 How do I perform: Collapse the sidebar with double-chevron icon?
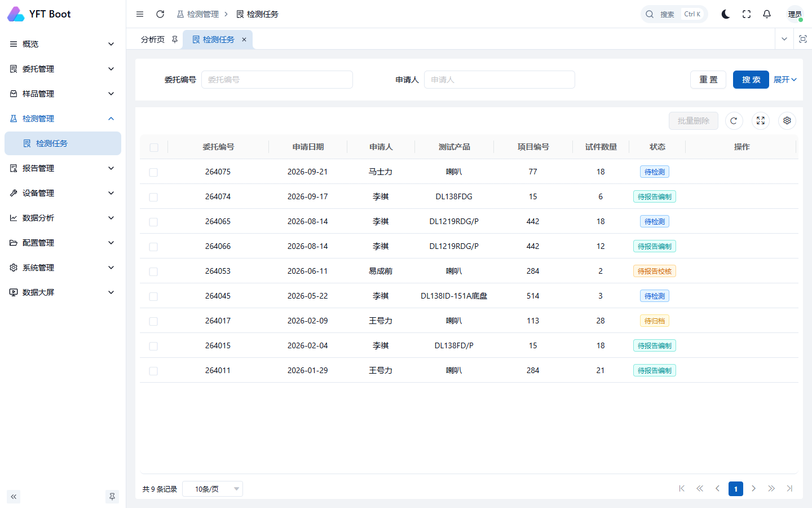click(14, 497)
